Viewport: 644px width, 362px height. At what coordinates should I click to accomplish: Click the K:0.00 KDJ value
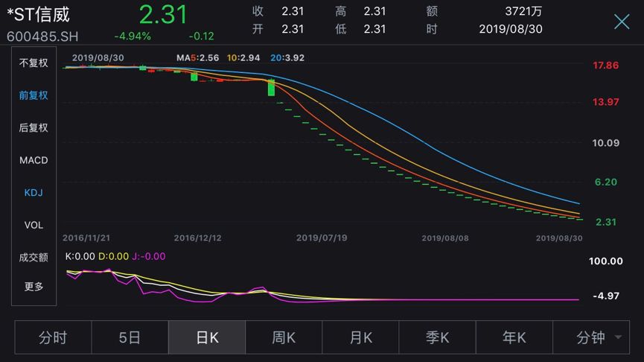tap(80, 256)
